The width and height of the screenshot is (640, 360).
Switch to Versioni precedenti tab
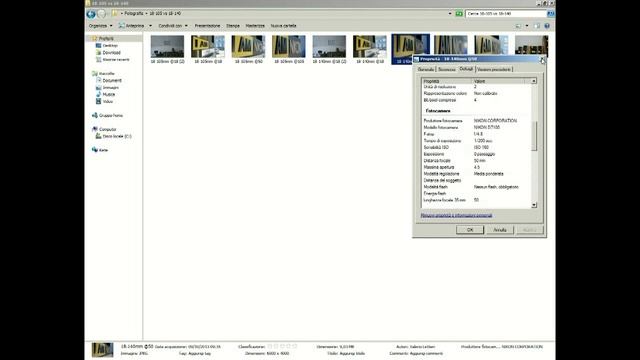click(494, 69)
